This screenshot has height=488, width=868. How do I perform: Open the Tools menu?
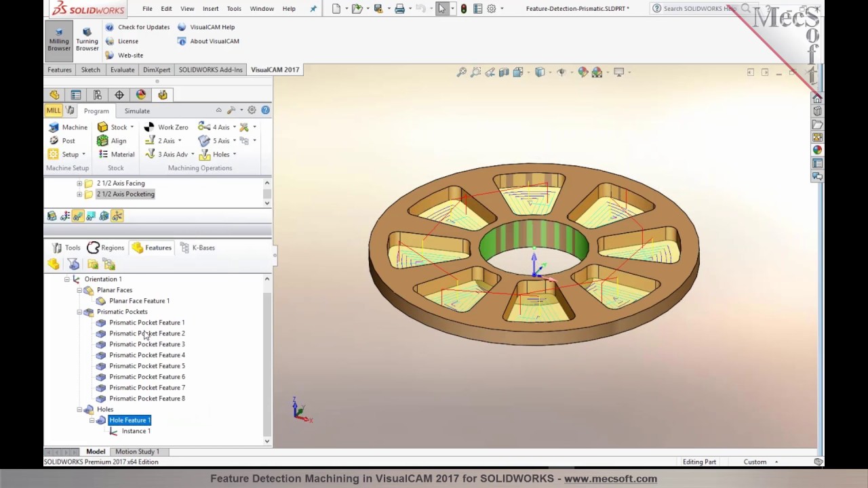[234, 9]
